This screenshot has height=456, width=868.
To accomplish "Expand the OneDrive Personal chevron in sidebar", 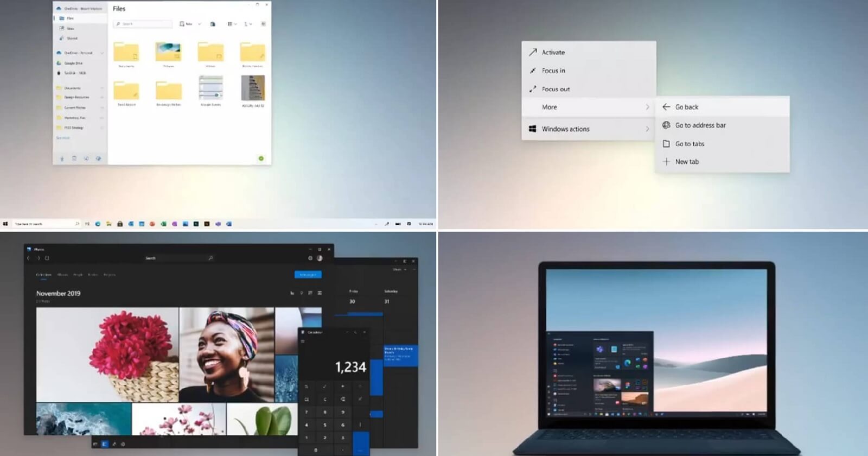I will pyautogui.click(x=102, y=53).
